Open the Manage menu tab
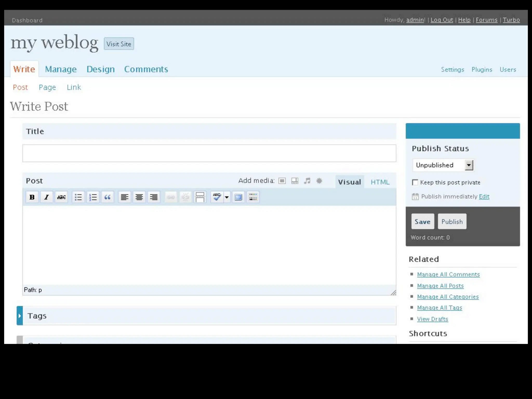 point(61,69)
